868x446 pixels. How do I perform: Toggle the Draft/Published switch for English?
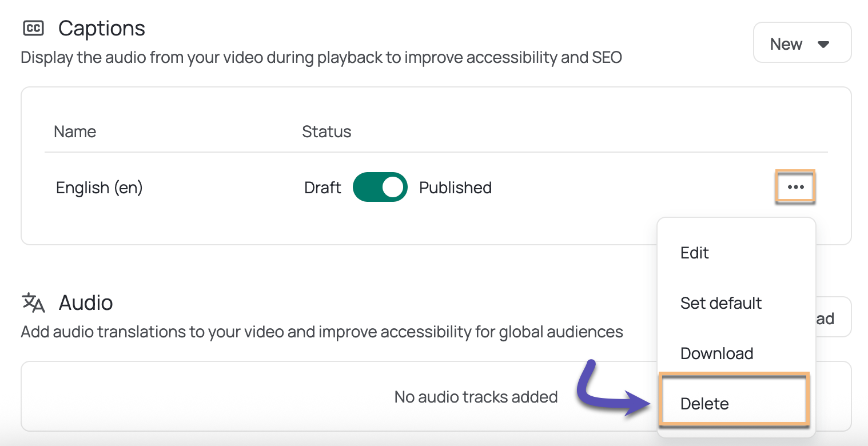pos(380,188)
